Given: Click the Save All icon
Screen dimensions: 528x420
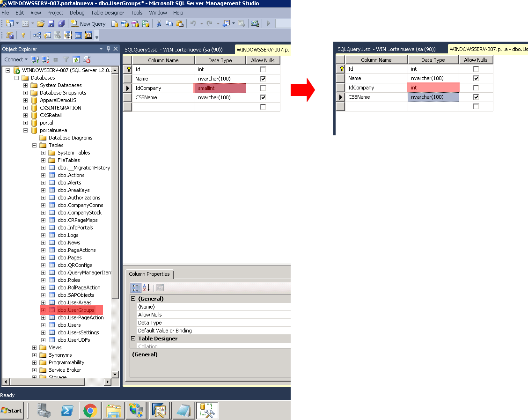Looking at the screenshot, I should (x=60, y=23).
